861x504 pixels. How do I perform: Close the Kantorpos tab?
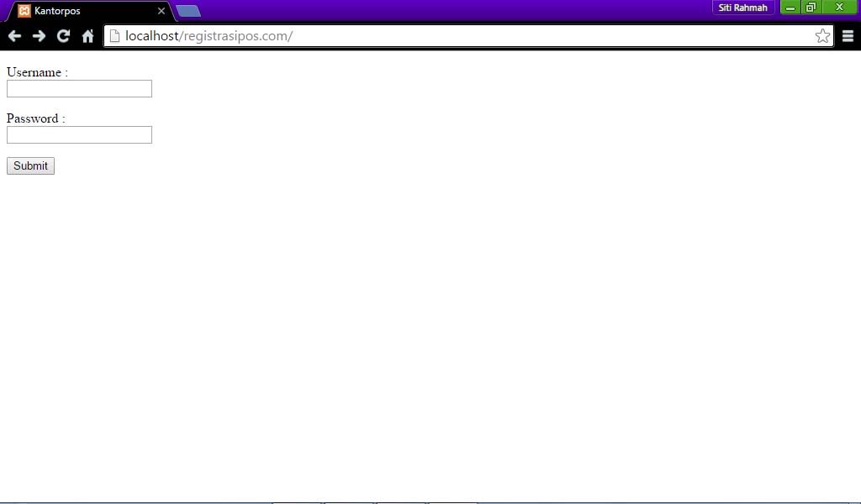(x=161, y=11)
